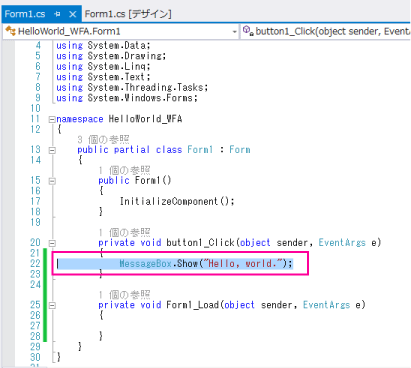Screen dimensions: 411x368
Task: Open the references link above class Form1
Action: click(103, 139)
